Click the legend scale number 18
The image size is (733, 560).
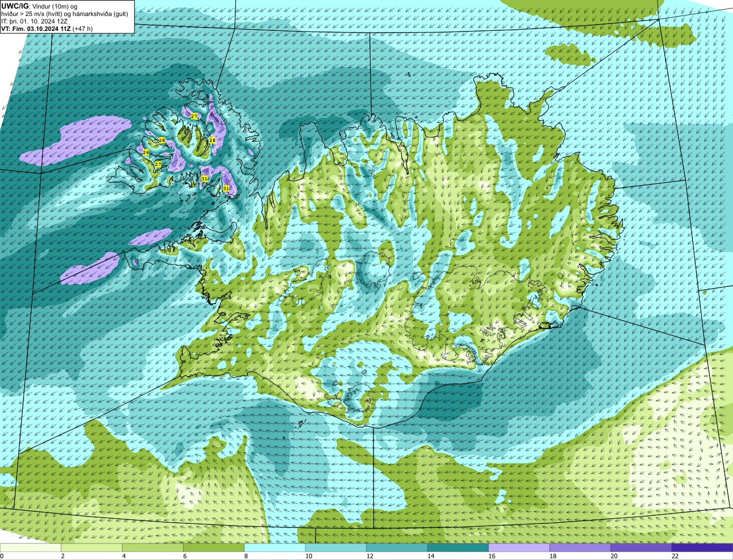(x=553, y=556)
